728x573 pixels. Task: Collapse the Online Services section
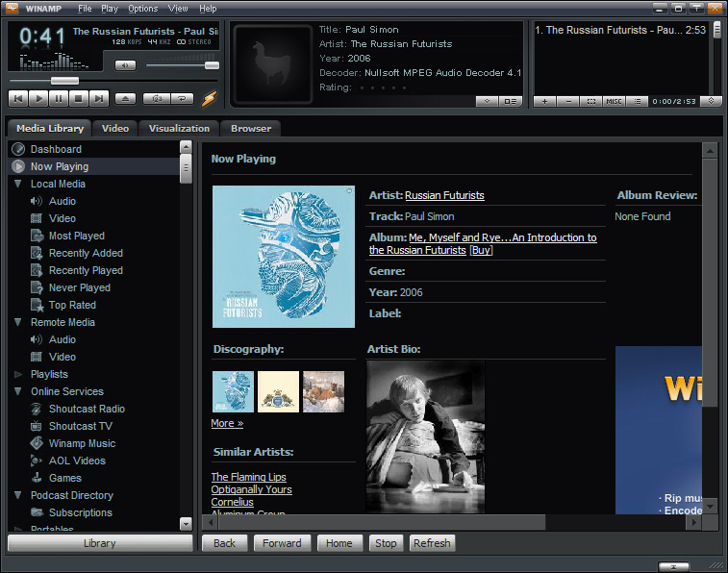click(x=18, y=391)
